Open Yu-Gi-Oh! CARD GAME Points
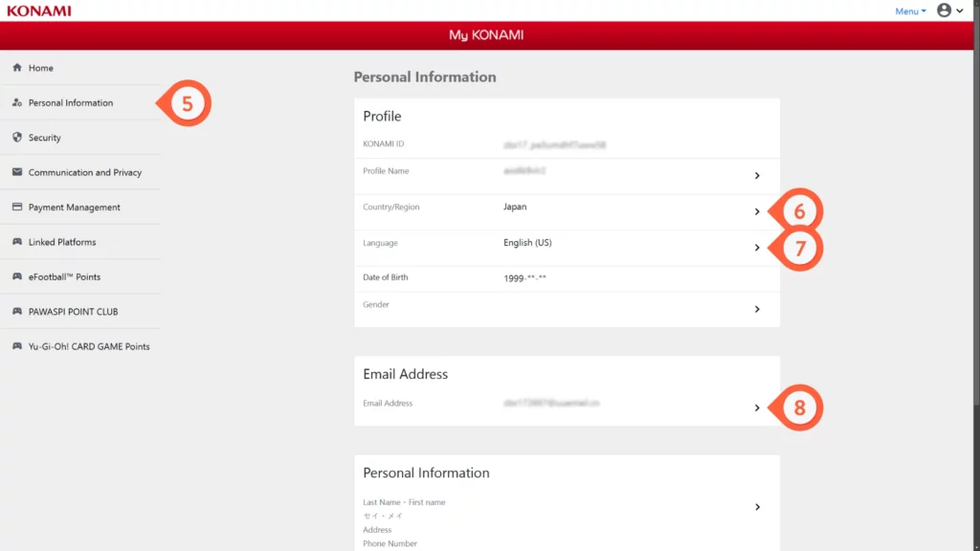980x551 pixels. (89, 346)
